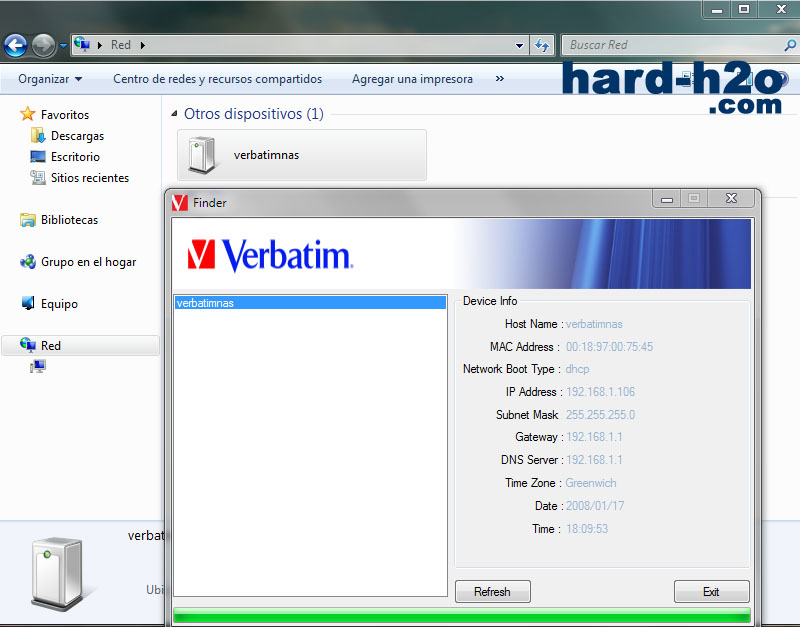Click the Gateway value 192.168.1.1

tap(594, 437)
